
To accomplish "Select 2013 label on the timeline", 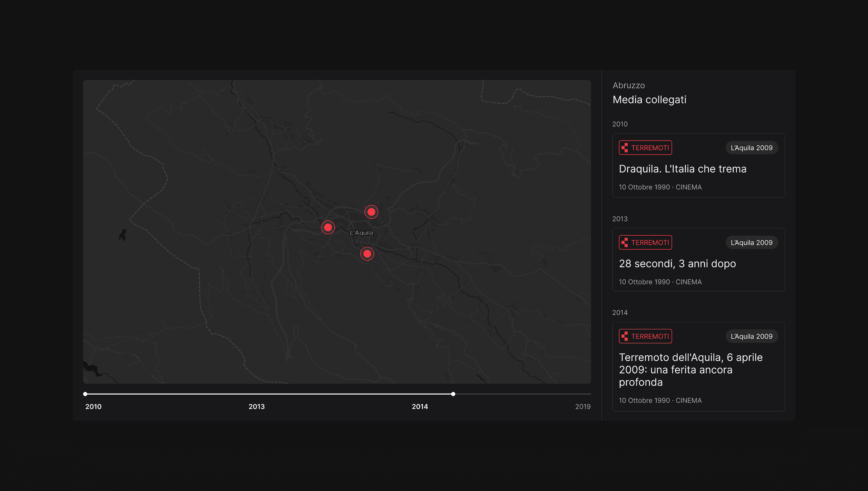I will 256,407.
